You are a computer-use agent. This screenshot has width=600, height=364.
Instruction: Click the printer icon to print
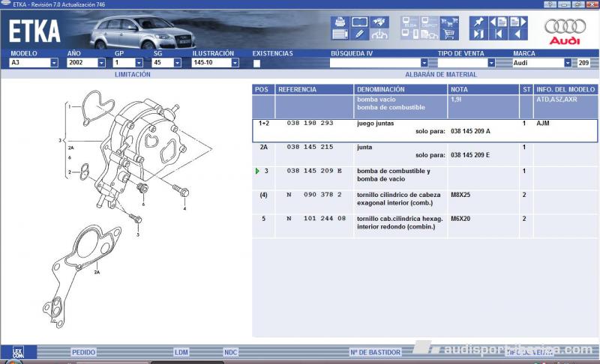tap(340, 22)
